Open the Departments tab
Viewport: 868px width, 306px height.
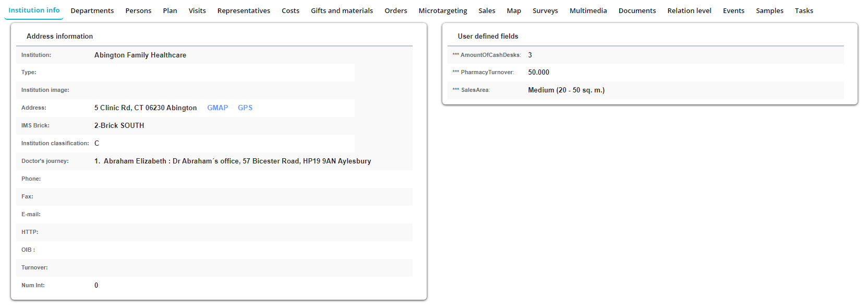click(x=92, y=10)
